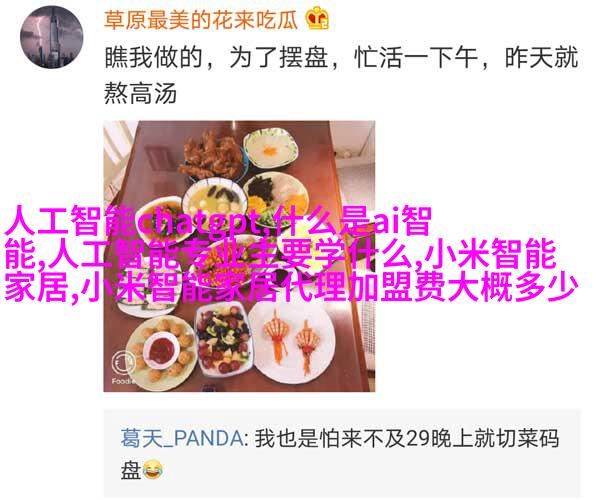Open username 草原最美的花来吃瓜 profile

[201, 20]
